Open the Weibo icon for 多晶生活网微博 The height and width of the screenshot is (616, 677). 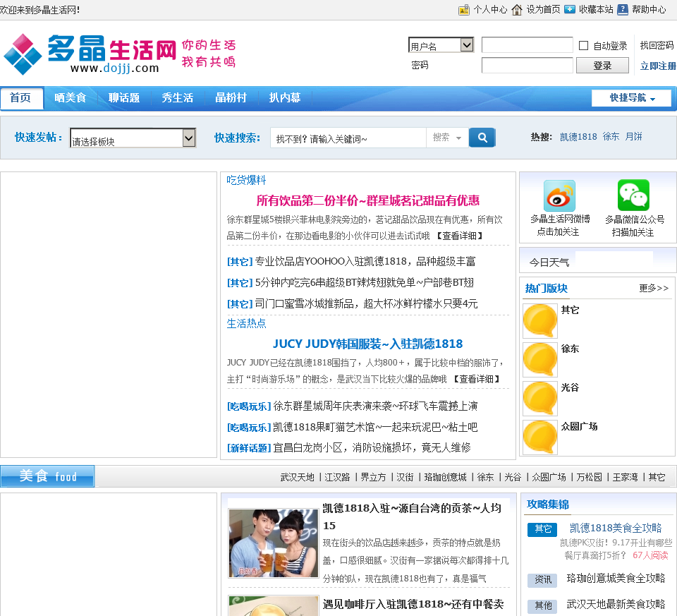559,195
